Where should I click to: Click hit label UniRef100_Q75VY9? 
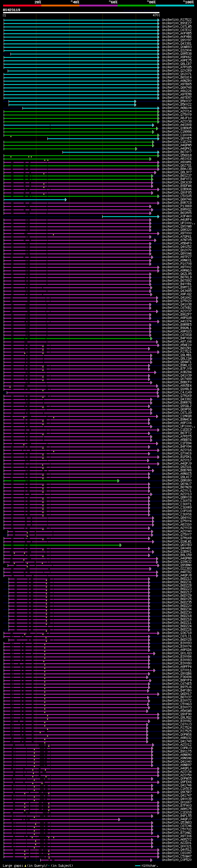point(177,115)
